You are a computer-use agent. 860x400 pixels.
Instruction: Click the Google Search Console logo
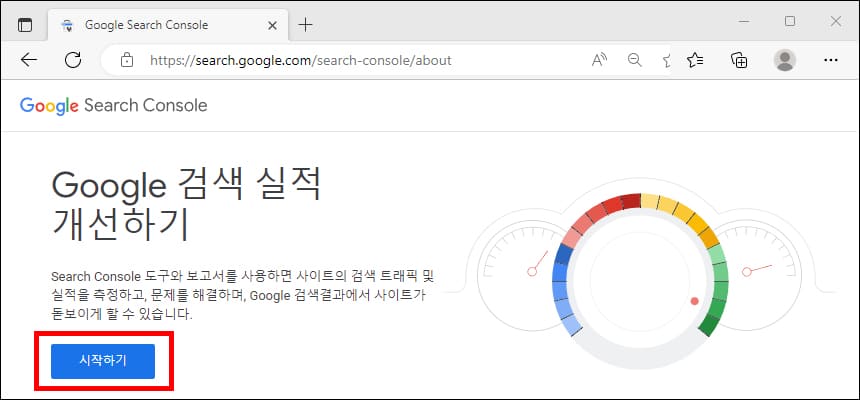point(114,105)
